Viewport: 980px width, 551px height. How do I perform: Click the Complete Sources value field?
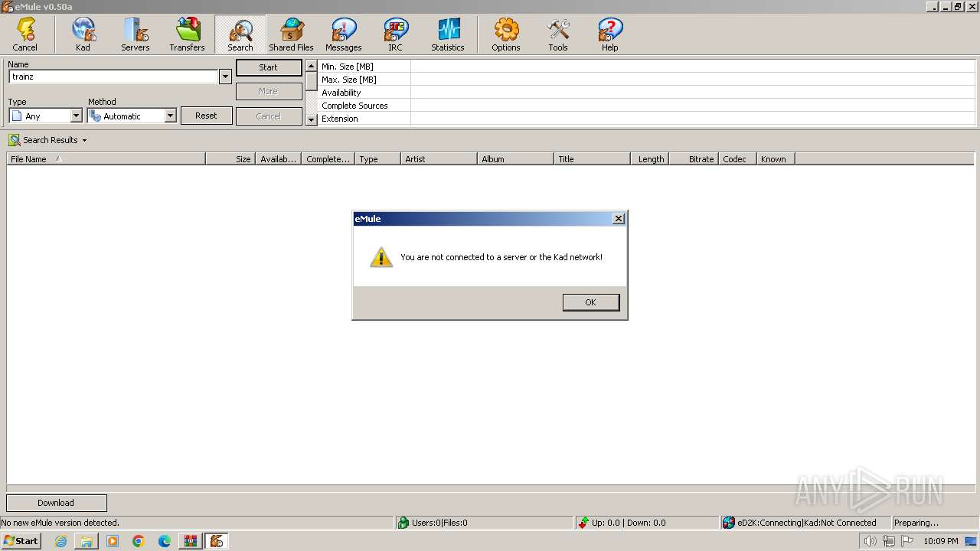click(692, 106)
